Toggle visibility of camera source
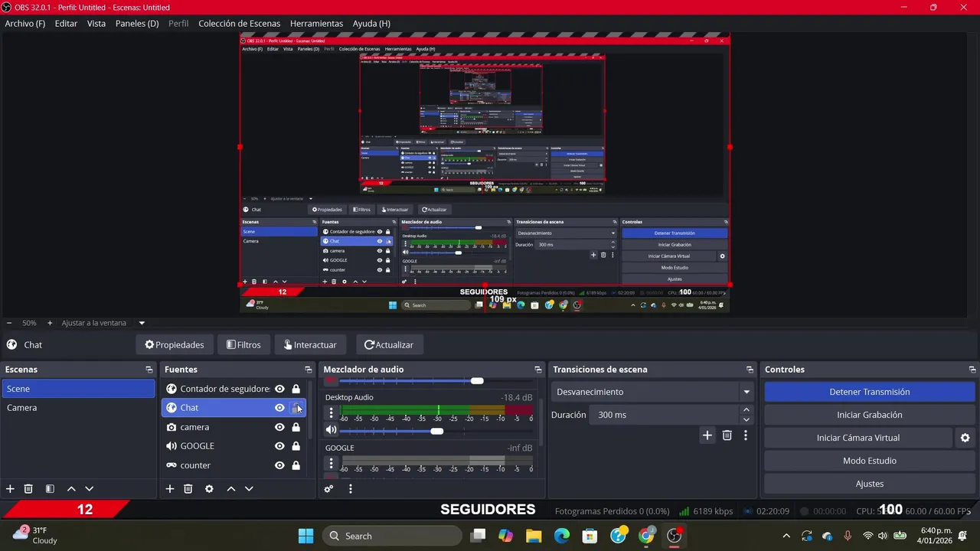Image resolution: width=980 pixels, height=551 pixels. point(279,427)
